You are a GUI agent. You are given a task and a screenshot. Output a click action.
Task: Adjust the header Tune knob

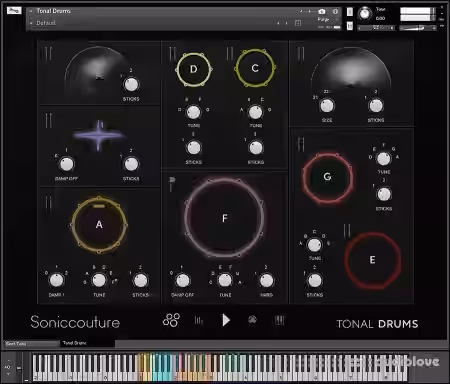(x=365, y=14)
